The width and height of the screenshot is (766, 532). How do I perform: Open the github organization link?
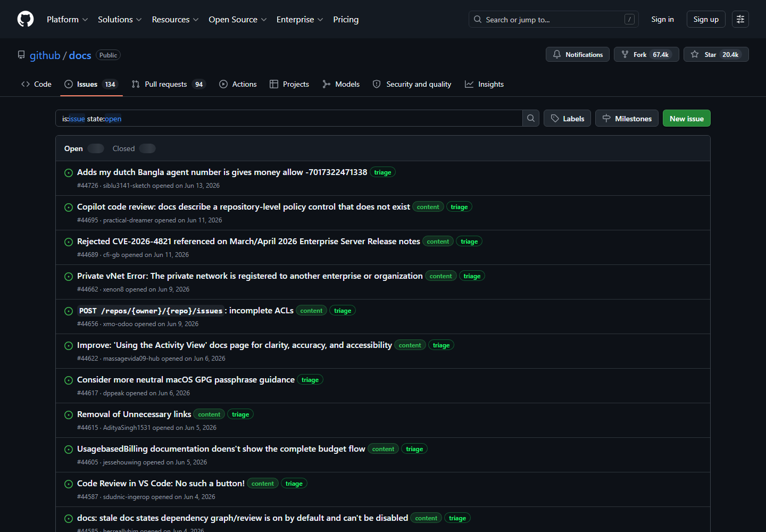45,55
